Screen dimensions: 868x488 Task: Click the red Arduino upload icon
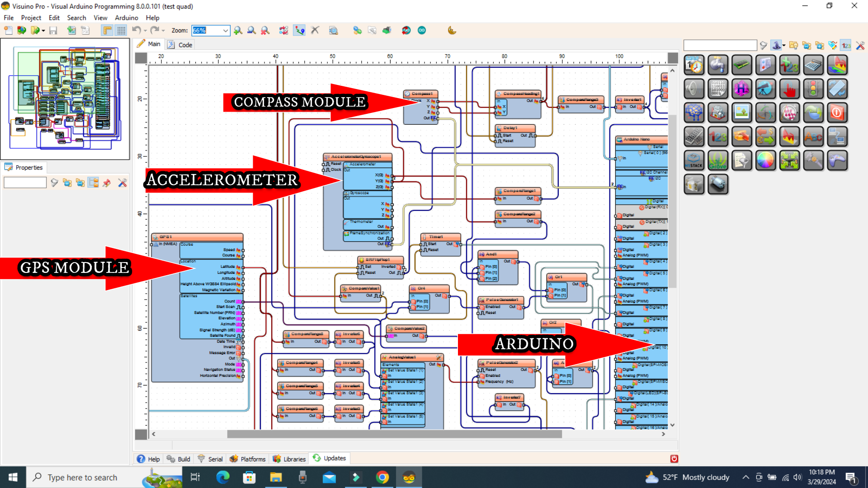tap(406, 30)
